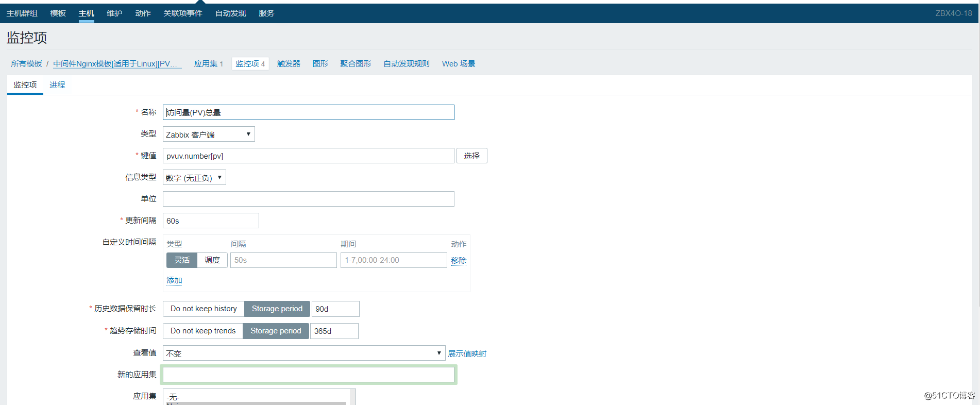The width and height of the screenshot is (980, 405).
Task: Open the 自动发现 menu item
Action: 230,13
